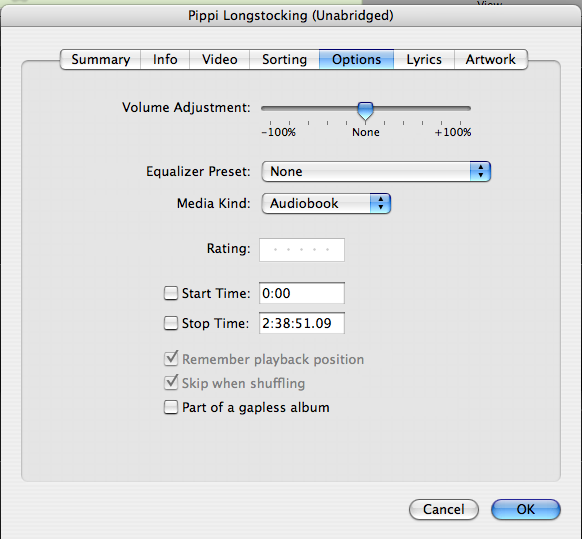The height and width of the screenshot is (539, 582).
Task: Click the Volume Adjustment slider thumb
Action: click(x=365, y=111)
